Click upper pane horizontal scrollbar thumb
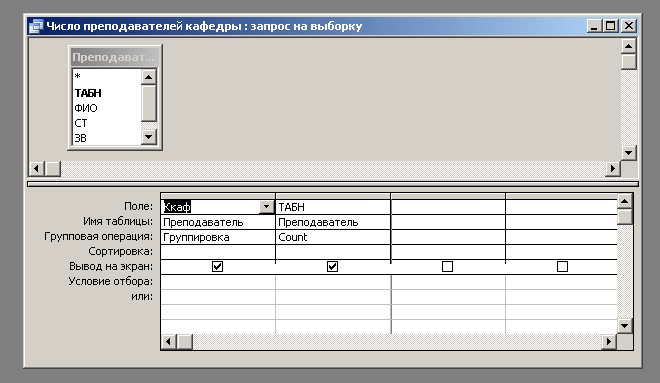The image size is (660, 383). (53, 169)
